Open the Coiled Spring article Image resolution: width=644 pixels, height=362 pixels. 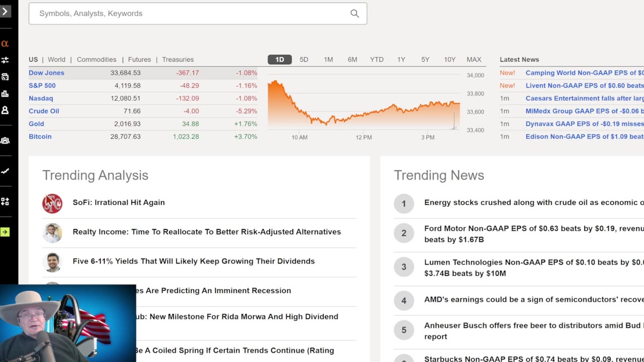[235, 350]
